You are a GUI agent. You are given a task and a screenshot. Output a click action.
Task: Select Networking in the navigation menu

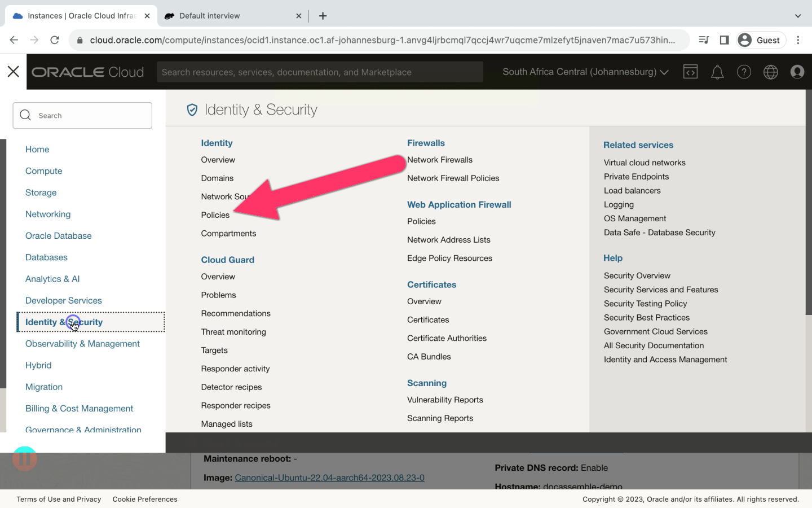(48, 214)
